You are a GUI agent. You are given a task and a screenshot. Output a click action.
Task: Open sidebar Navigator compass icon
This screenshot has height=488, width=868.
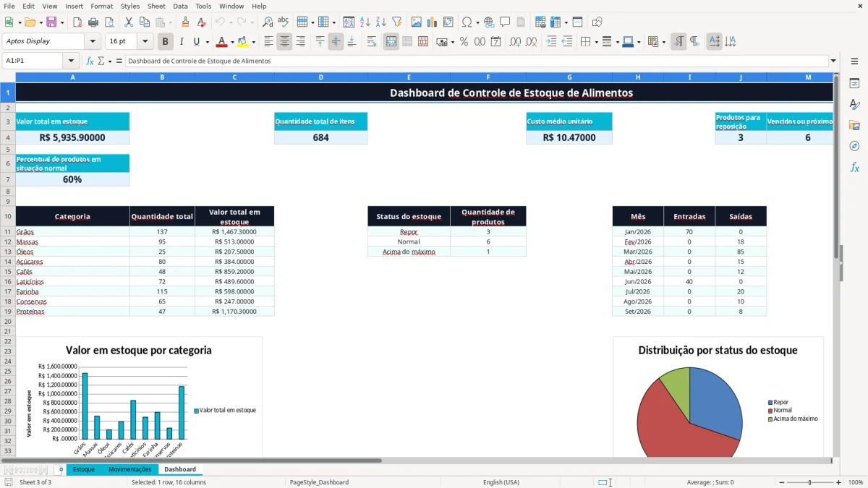[854, 146]
